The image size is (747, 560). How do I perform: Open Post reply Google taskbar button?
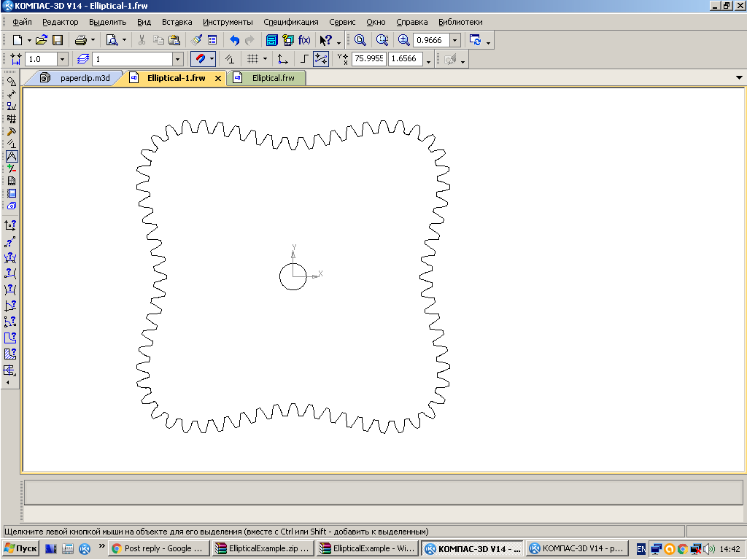point(158,548)
